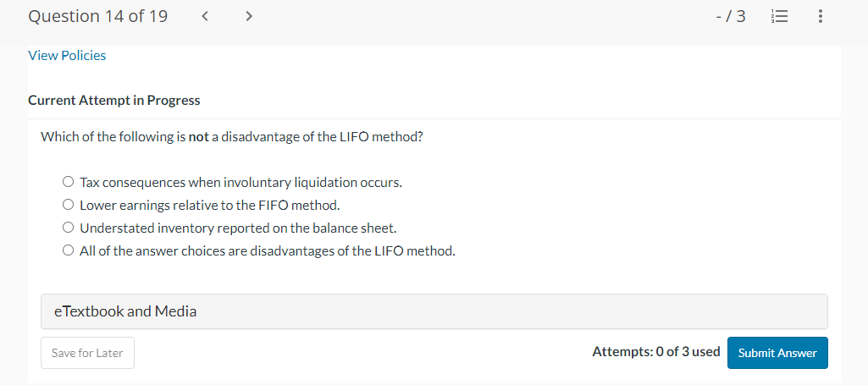Click the answer text 'Tax consequences when involuntary liquidation occurs'

(240, 182)
